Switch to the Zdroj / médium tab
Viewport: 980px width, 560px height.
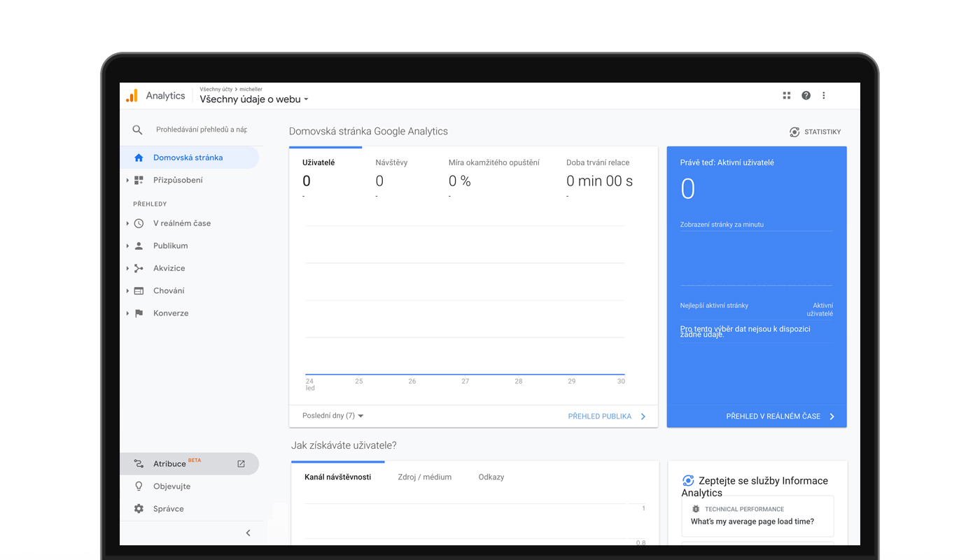[x=425, y=477]
